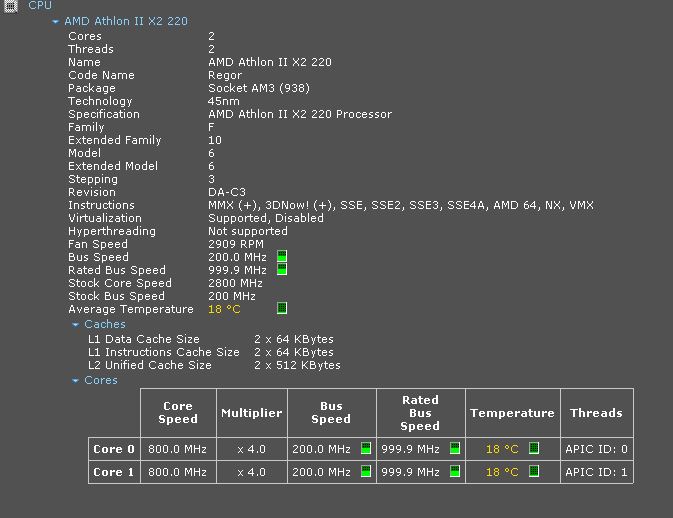
Task: Click the Specification value AMD Athlon II X2 220 Processor
Action: pyautogui.click(x=300, y=114)
